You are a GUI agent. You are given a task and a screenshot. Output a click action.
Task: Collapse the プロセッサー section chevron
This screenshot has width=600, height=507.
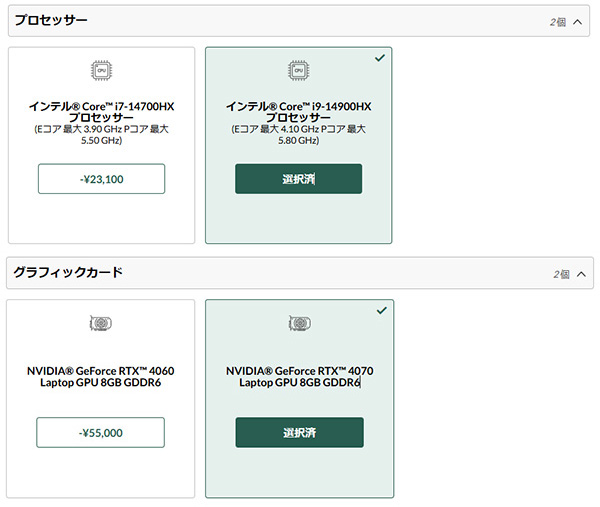[x=577, y=22]
